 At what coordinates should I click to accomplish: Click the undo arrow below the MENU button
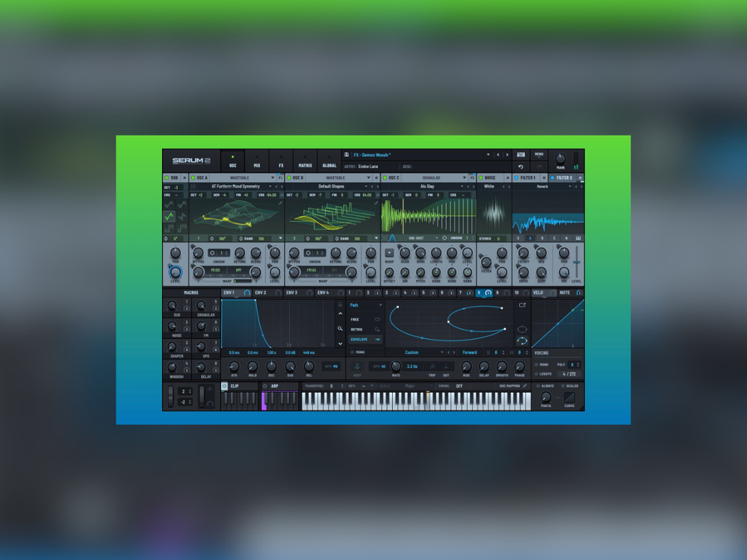pyautogui.click(x=521, y=167)
